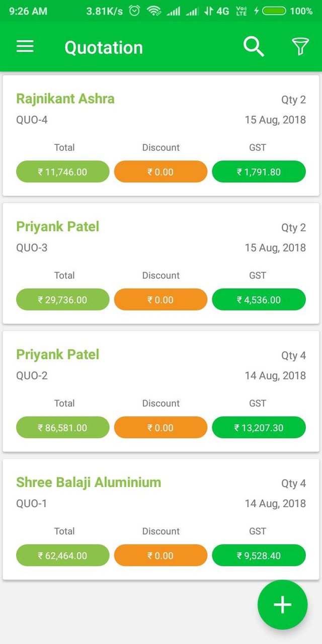Tap the ₹ 86,581.00 total pill

click(x=63, y=428)
